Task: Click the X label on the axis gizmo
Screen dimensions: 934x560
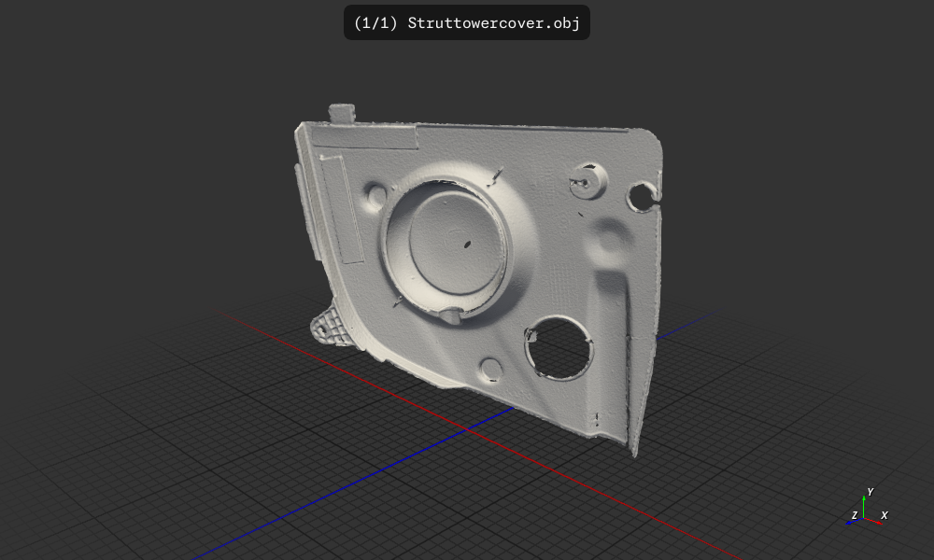Action: [884, 515]
